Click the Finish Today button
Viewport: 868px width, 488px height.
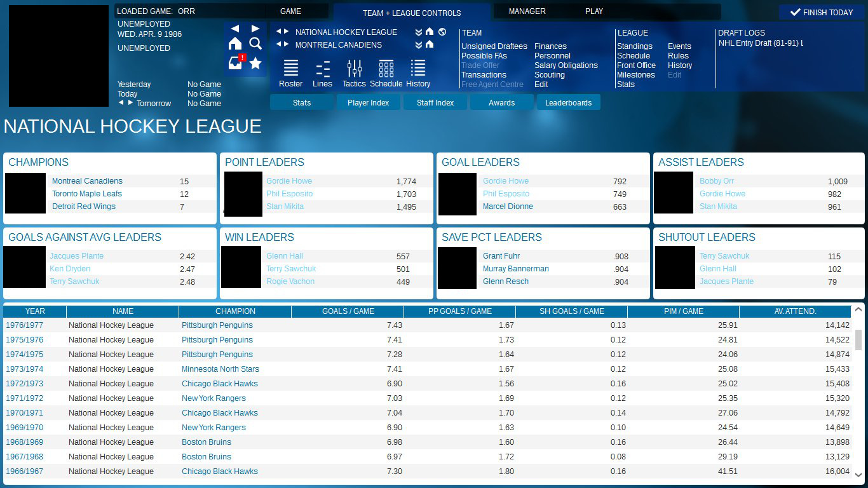821,12
